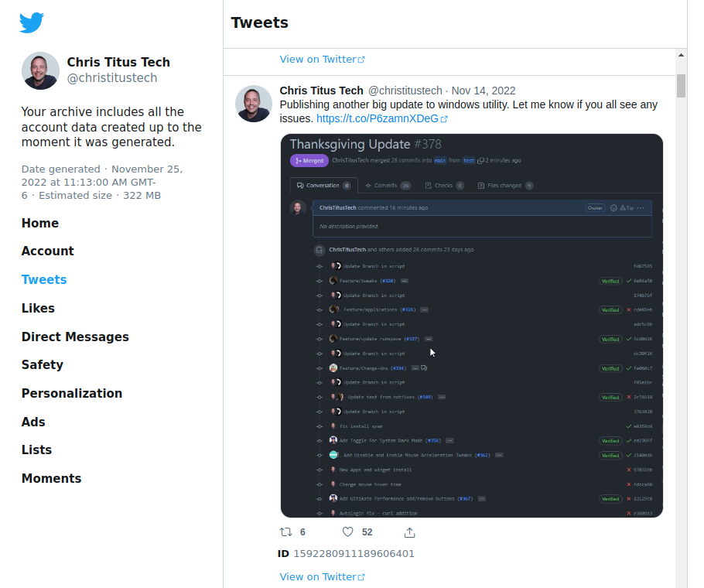
Task: Go to the Likes section
Action: tap(38, 309)
